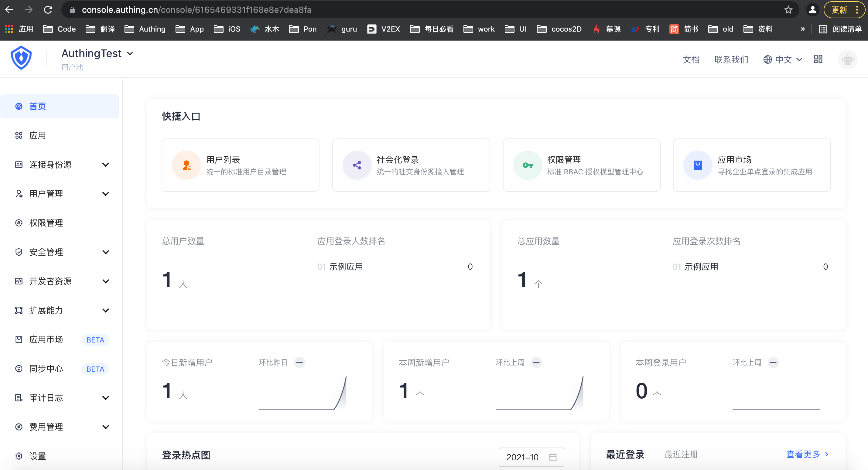Open the app grid icon in header
868x470 pixels.
point(818,59)
